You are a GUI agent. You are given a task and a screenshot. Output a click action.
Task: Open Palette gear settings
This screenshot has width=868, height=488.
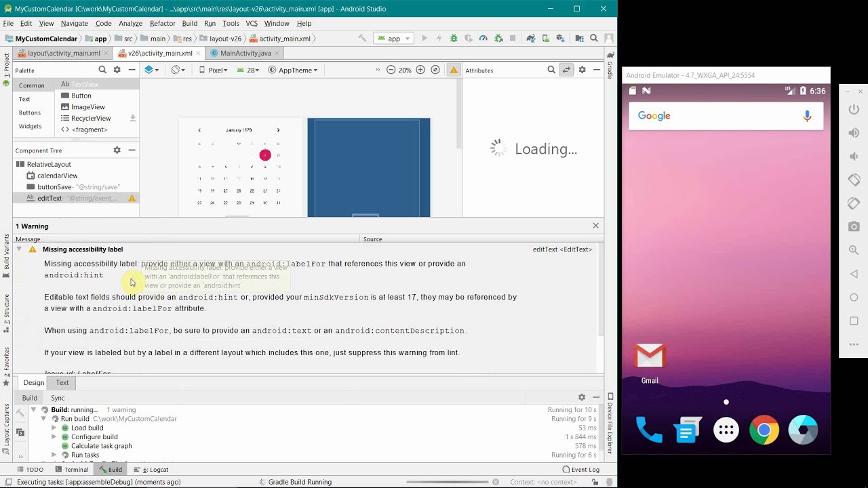(x=117, y=70)
